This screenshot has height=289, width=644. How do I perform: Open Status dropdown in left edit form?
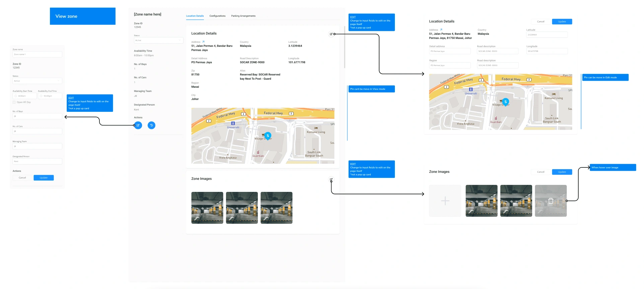pos(37,81)
